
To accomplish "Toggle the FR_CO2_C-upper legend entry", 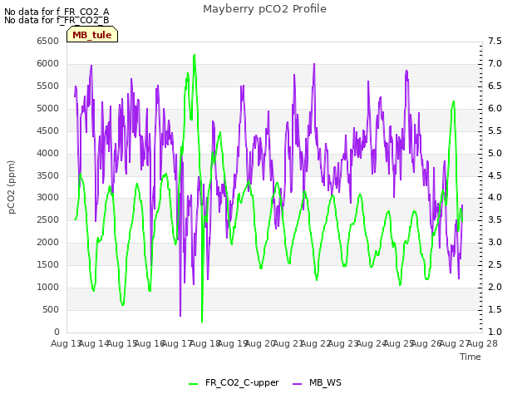I will tap(234, 382).
